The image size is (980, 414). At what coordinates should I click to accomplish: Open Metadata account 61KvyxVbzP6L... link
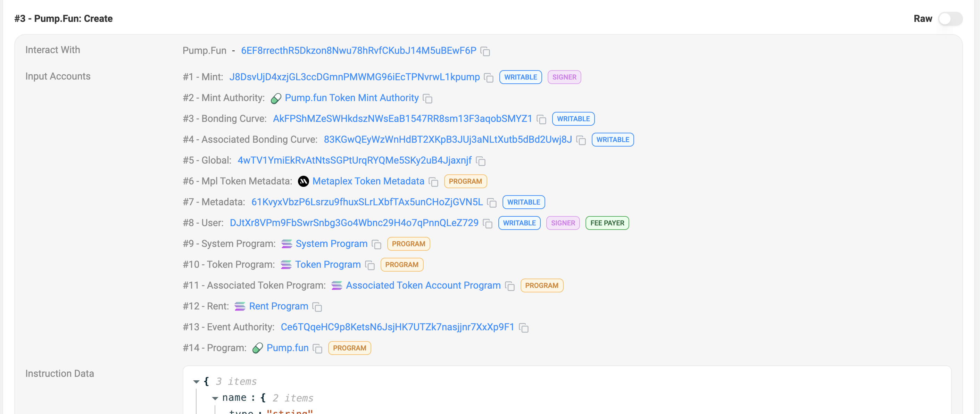pos(367,202)
